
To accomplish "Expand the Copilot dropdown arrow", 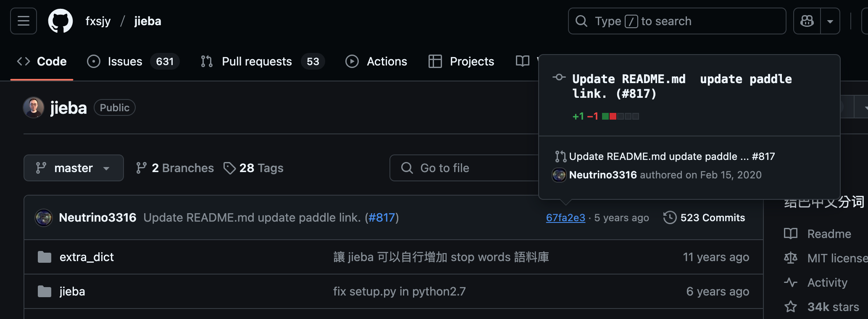I will [x=830, y=21].
